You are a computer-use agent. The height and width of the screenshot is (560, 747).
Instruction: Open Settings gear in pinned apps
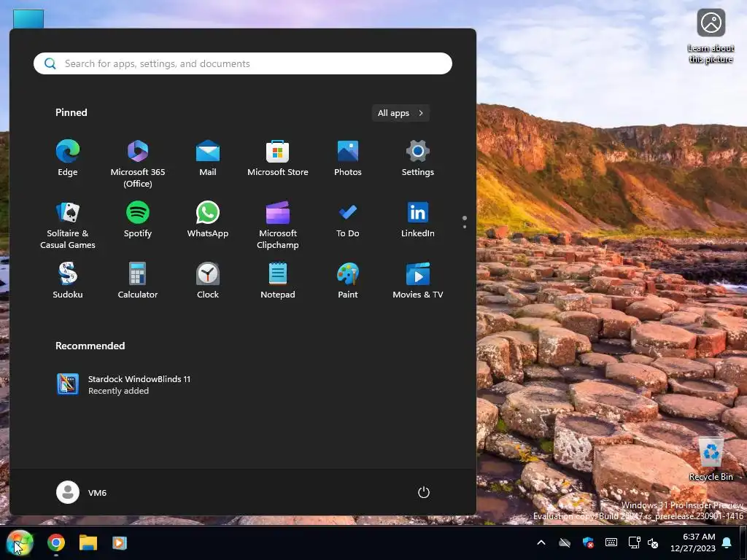(418, 158)
